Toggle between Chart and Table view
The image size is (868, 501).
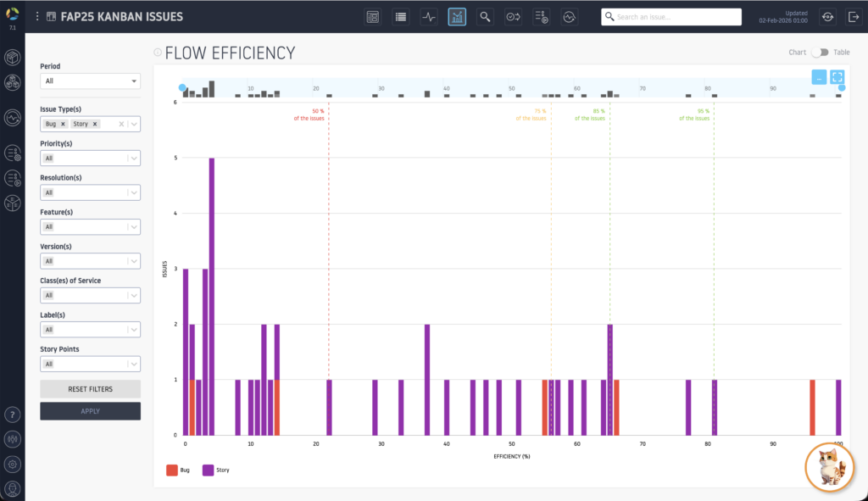click(819, 53)
